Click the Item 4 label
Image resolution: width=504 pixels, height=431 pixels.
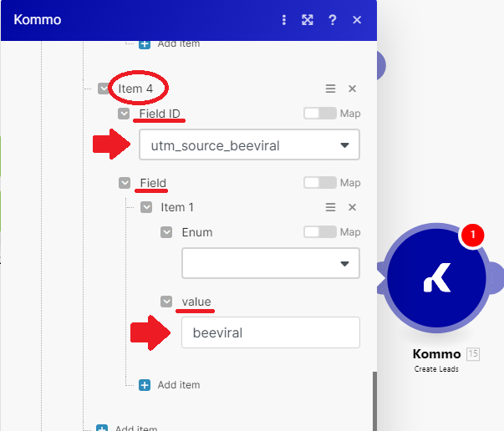(x=135, y=89)
